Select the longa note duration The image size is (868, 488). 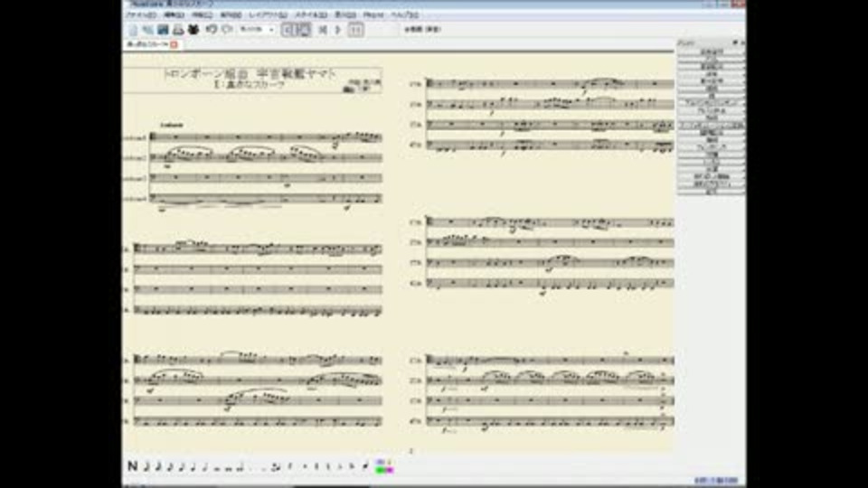[241, 467]
